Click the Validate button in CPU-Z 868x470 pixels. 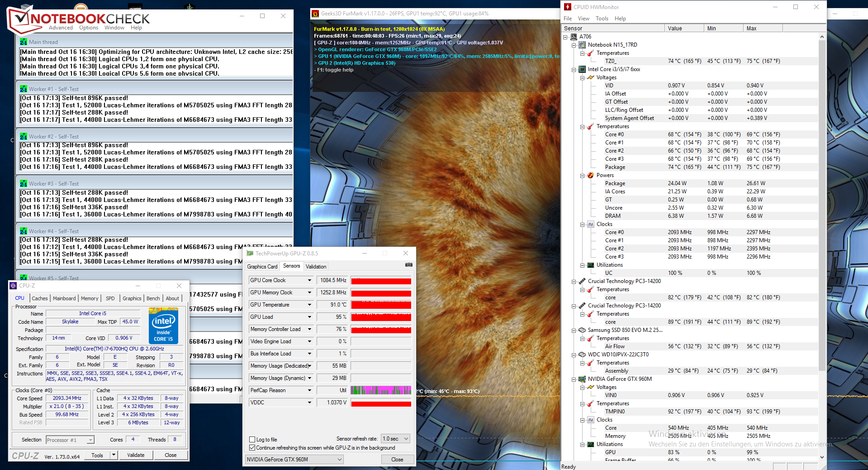[136, 455]
